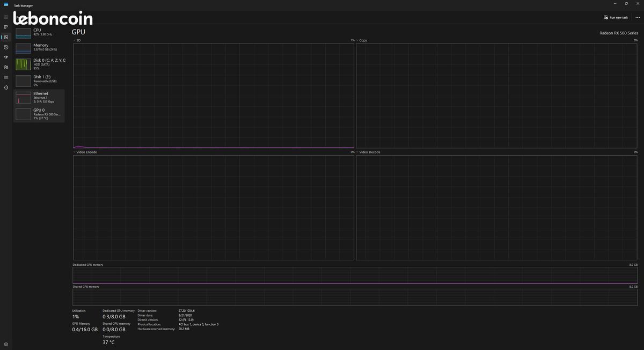This screenshot has width=644, height=350.
Task: Click the Dedicated GPU memory graph
Action: [355, 276]
